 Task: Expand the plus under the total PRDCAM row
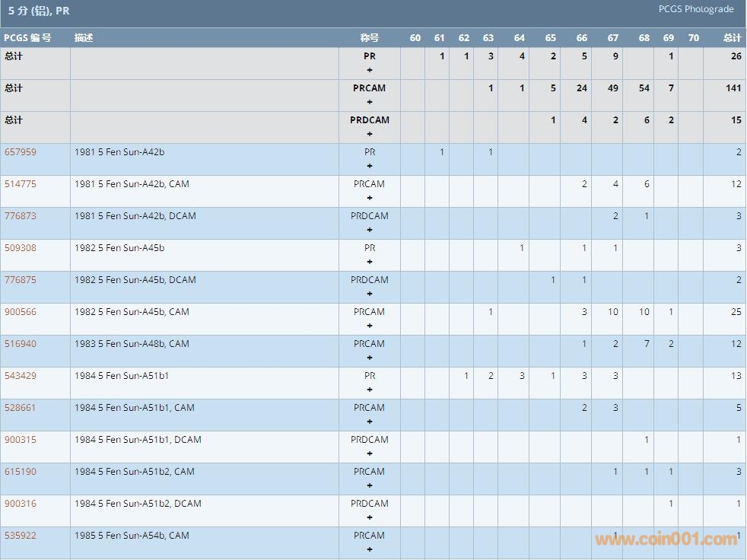pos(370,134)
